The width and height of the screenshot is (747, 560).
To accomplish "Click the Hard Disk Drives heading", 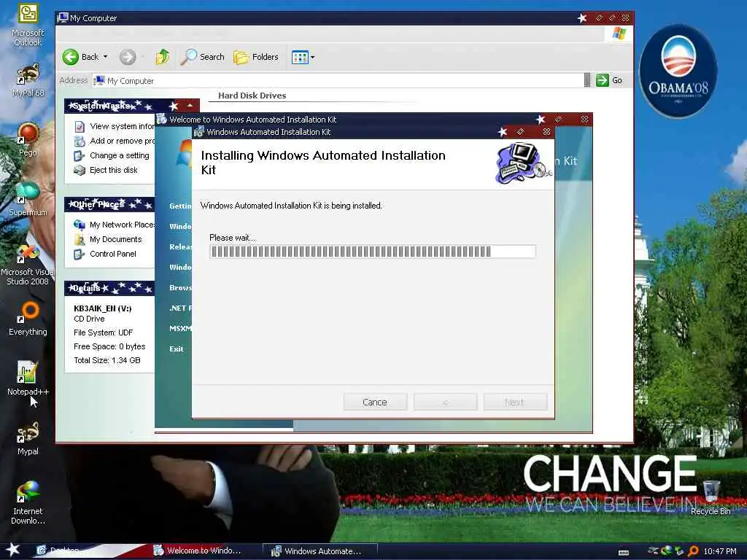I will click(252, 96).
